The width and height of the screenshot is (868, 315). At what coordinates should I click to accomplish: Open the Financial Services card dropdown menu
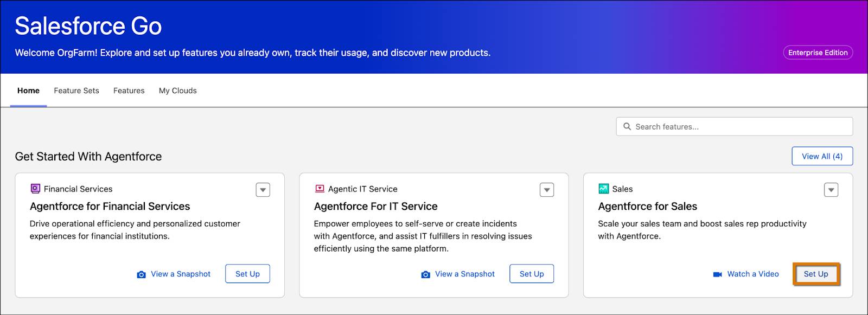[x=263, y=189]
